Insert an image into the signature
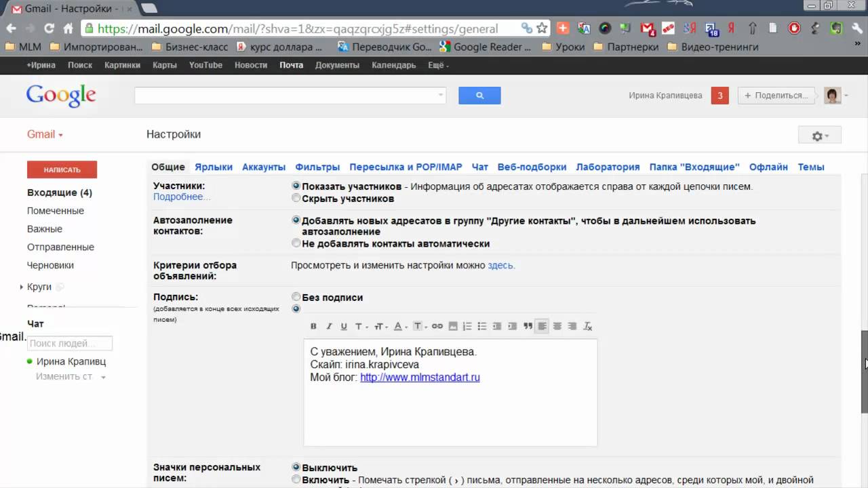The width and height of the screenshot is (868, 488). (453, 326)
